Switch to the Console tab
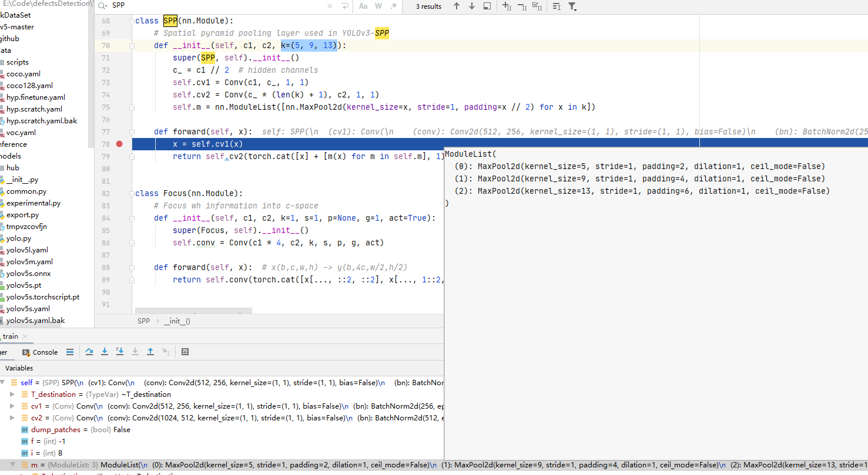868x475 pixels. 40,352
